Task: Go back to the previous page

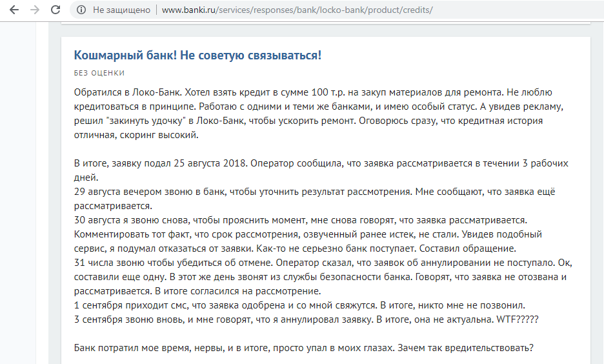Action: 14,10
